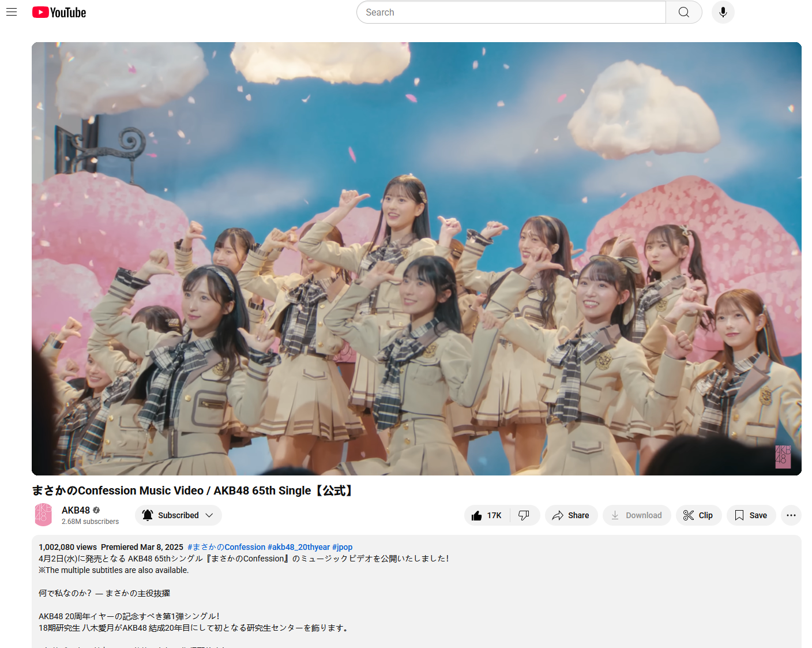
Task: Click the 何で私なのか？ description line
Action: tap(104, 593)
